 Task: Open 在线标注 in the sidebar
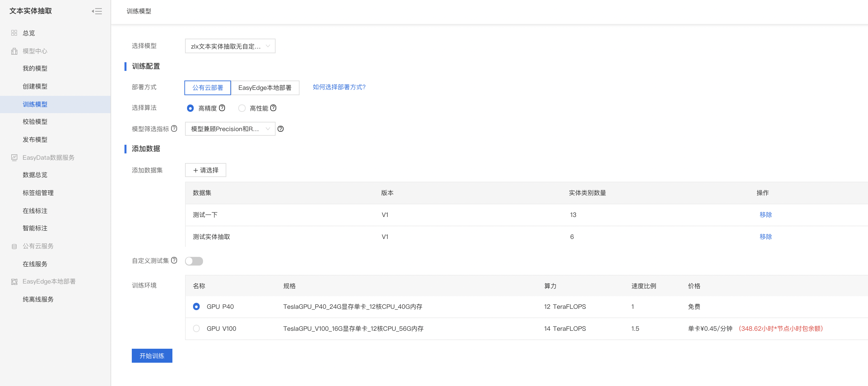35,211
